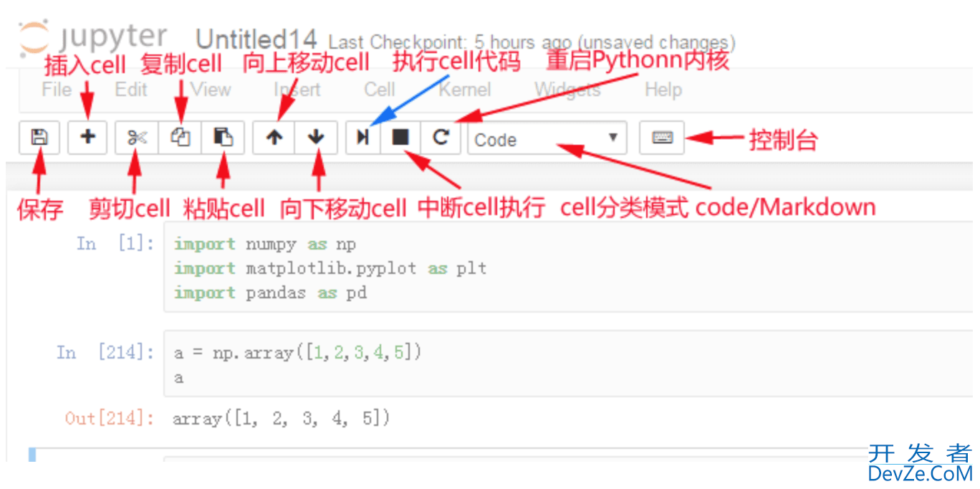Restart the kernel with circular arrow
The width and height of the screenshot is (980, 489).
point(441,137)
